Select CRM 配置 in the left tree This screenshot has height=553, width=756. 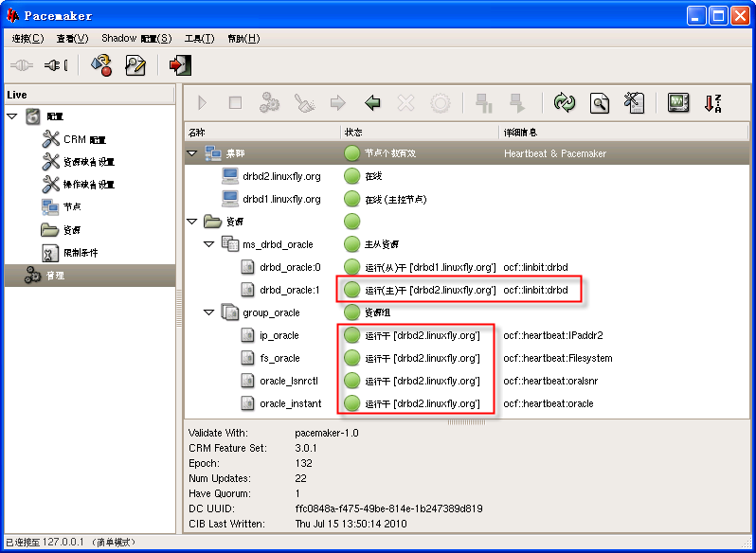click(84, 139)
